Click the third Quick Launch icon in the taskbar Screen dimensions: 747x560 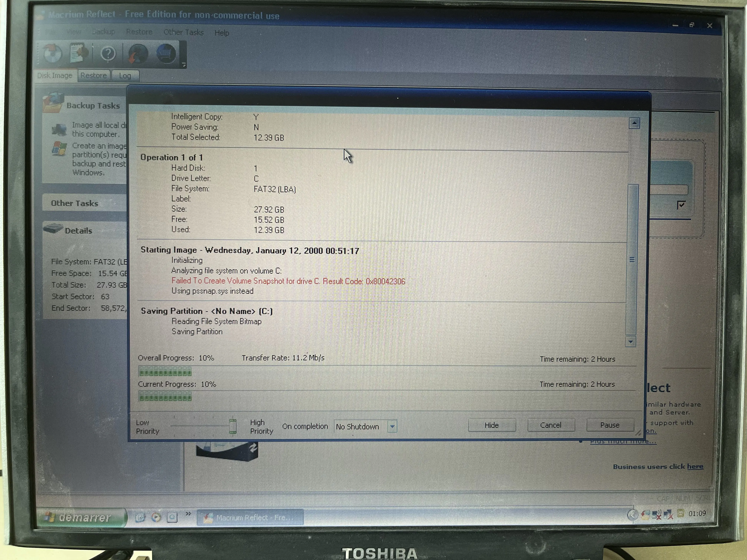pos(172,517)
